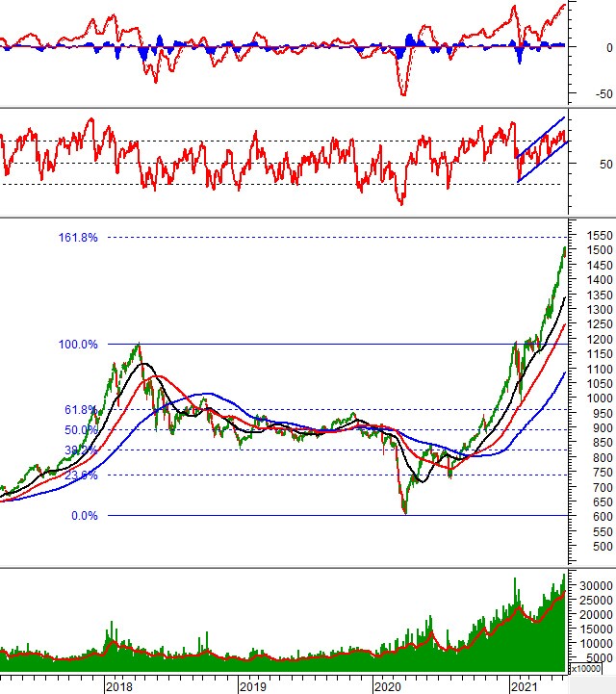
Task: Click the 500 price axis value
Action: pyautogui.click(x=603, y=547)
